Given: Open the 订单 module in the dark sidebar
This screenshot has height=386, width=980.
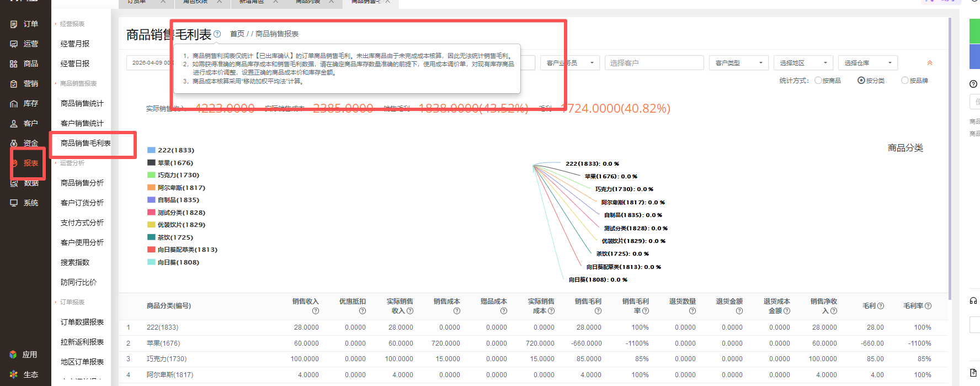Looking at the screenshot, I should click(x=25, y=24).
